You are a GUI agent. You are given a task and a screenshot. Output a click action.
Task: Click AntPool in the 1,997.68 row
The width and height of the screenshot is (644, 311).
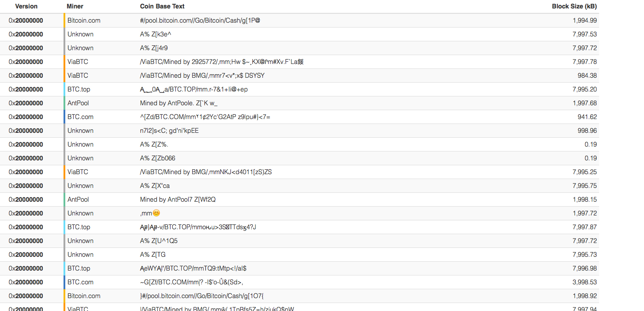78,103
